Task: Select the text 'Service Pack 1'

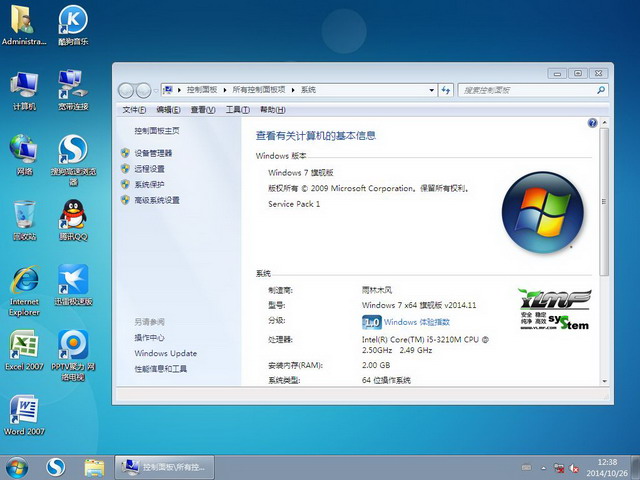Action: pyautogui.click(x=294, y=204)
